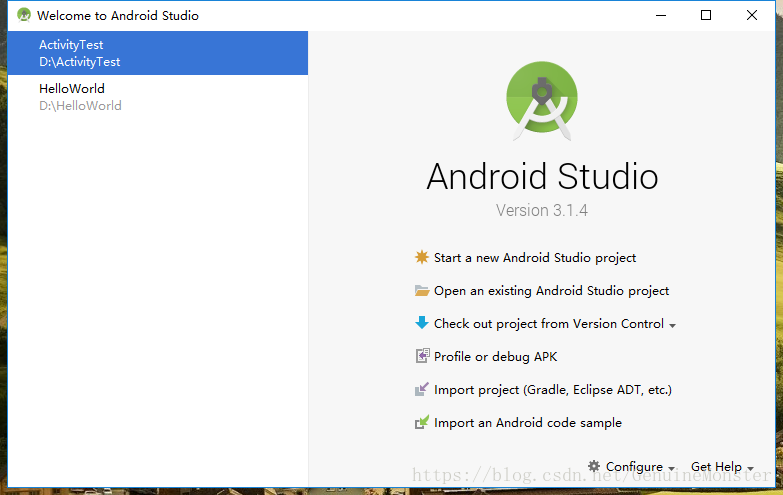Click the large Android Studio logo
Image resolution: width=783 pixels, height=495 pixels.
[542, 100]
